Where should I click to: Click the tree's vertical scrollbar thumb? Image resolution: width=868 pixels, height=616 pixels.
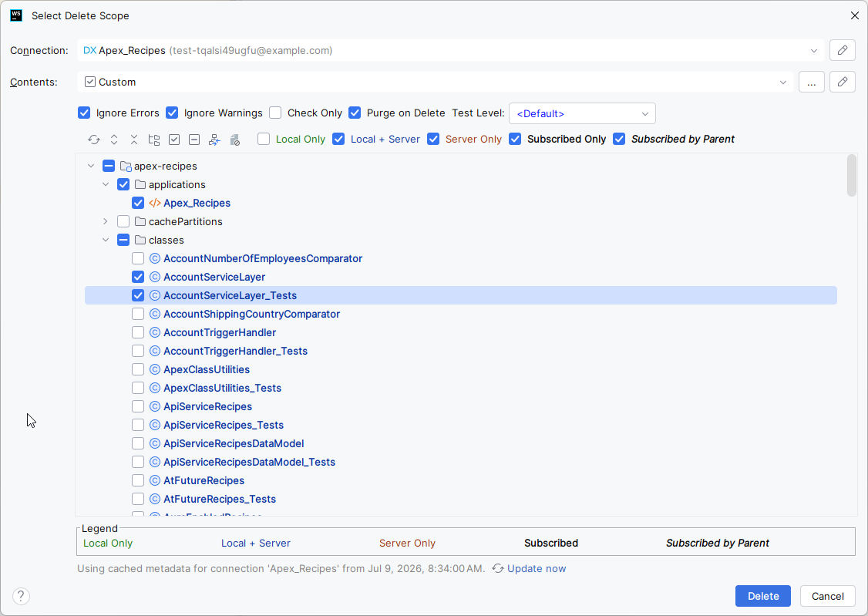coord(851,176)
